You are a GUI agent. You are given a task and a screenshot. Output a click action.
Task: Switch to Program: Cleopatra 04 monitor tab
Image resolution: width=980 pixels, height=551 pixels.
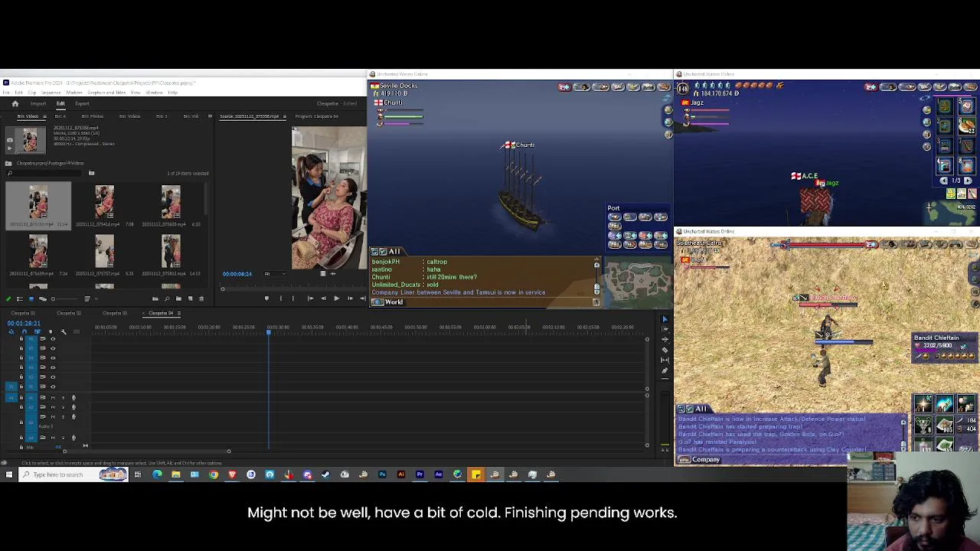[x=316, y=116]
